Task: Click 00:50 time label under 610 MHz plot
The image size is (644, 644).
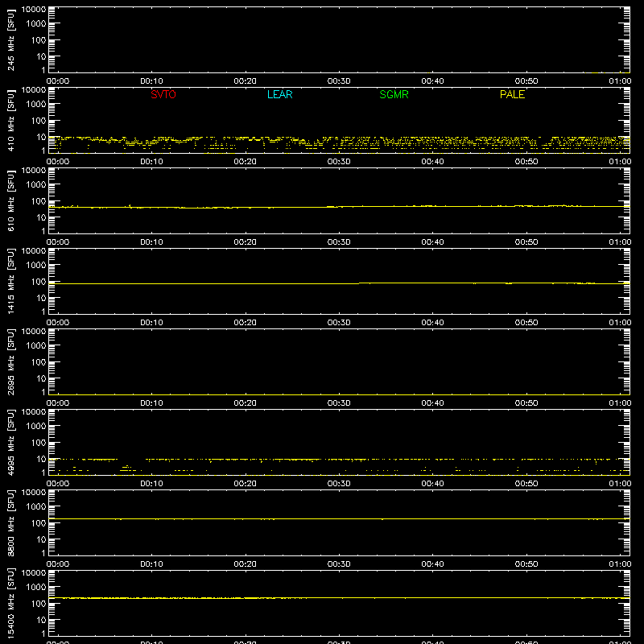Action: (x=526, y=242)
